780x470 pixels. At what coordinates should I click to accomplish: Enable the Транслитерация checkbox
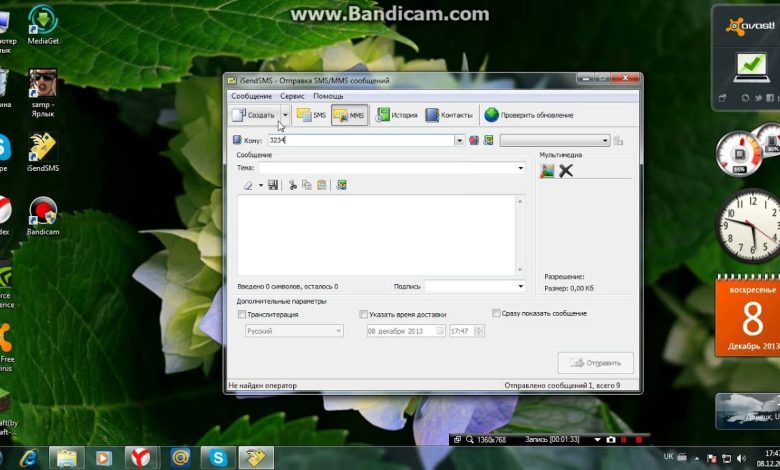pyautogui.click(x=242, y=314)
